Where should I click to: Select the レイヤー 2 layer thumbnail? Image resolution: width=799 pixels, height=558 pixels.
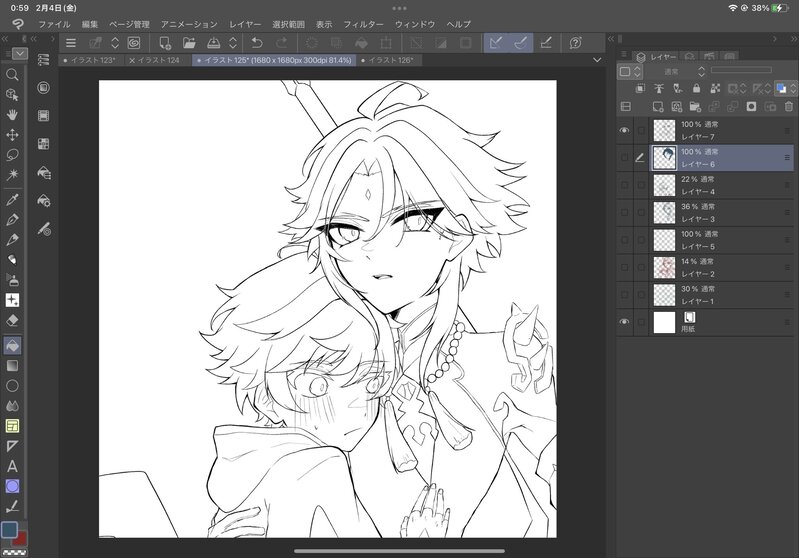(x=664, y=268)
